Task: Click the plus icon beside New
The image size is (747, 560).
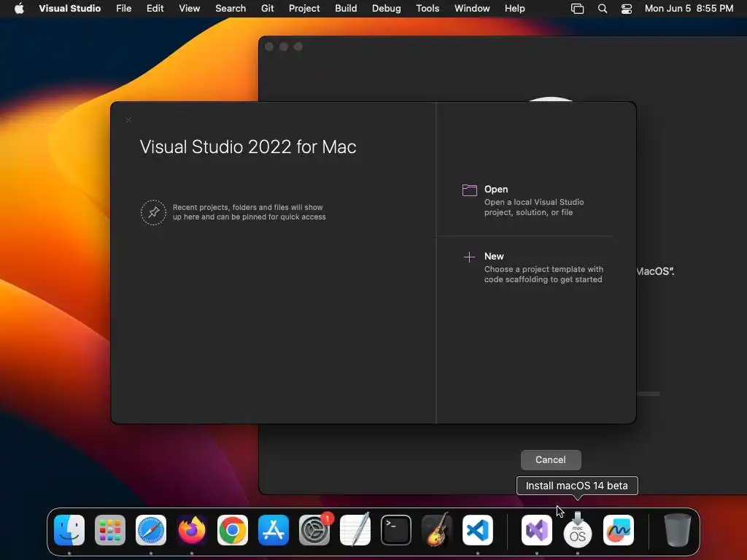Action: 469,257
